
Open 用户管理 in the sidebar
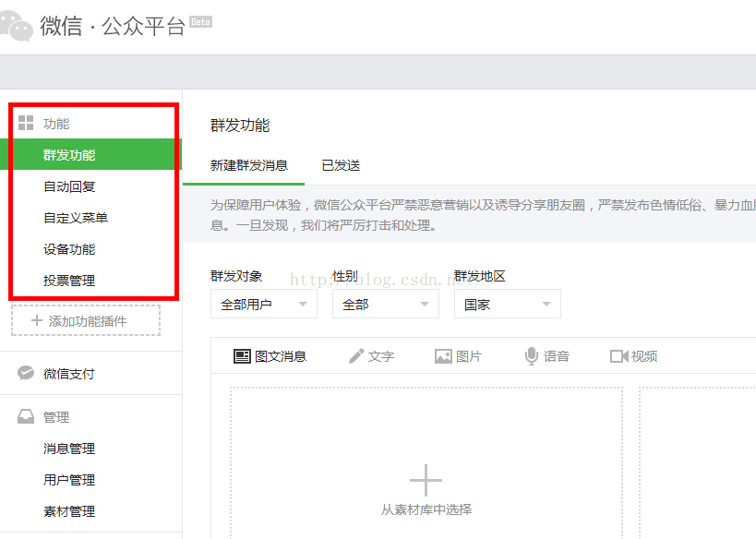coord(69,480)
